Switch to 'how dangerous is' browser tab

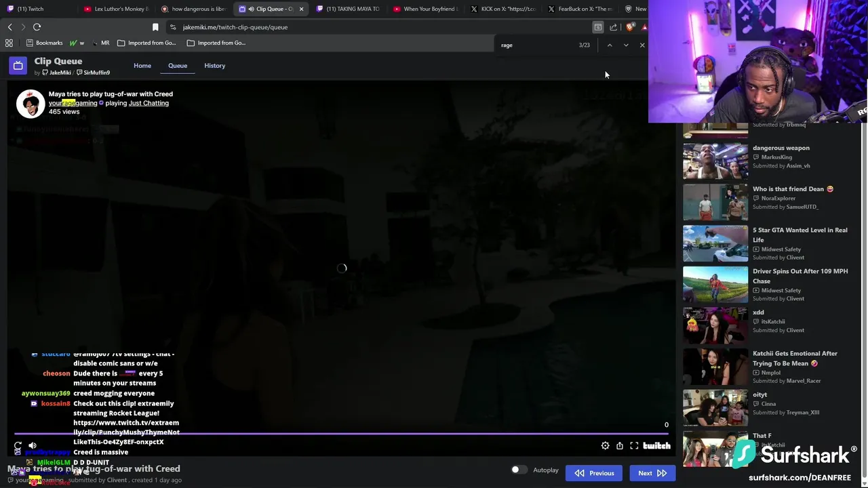click(x=193, y=9)
